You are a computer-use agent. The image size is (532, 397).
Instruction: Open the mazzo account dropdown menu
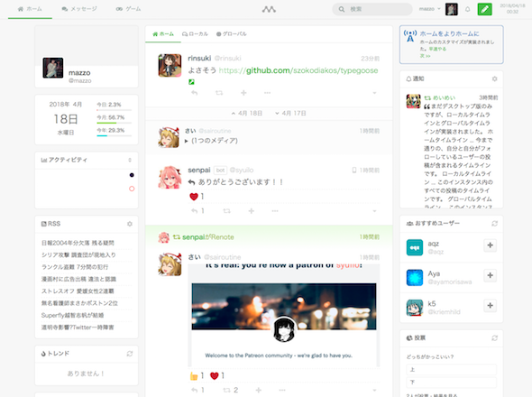click(429, 9)
